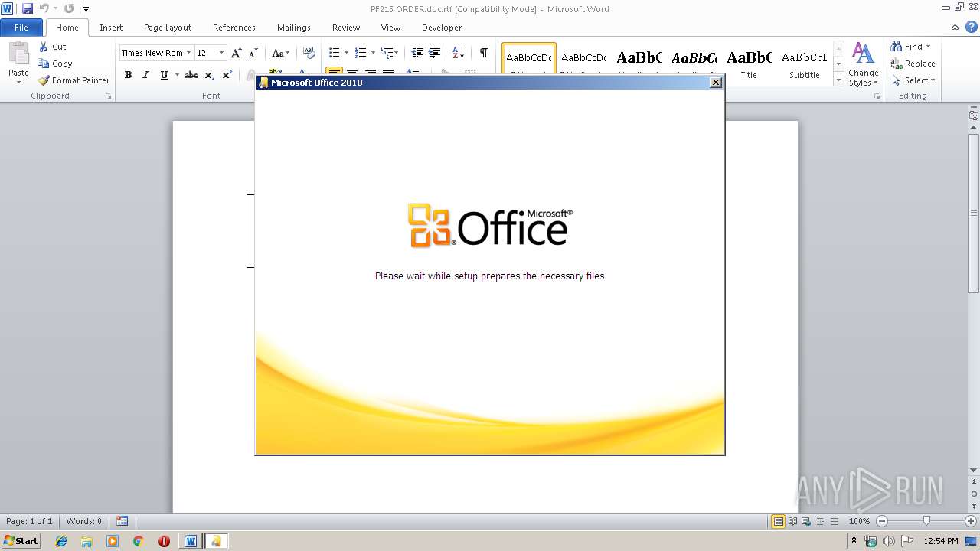Cut the selection with the Cut button
This screenshot has height=551, width=980.
(x=53, y=47)
